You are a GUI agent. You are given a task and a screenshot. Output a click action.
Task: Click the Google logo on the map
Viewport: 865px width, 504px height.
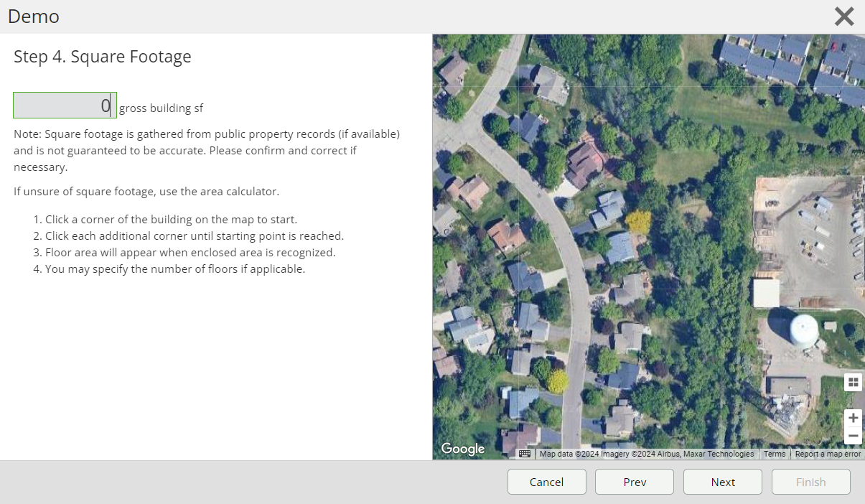tap(463, 449)
